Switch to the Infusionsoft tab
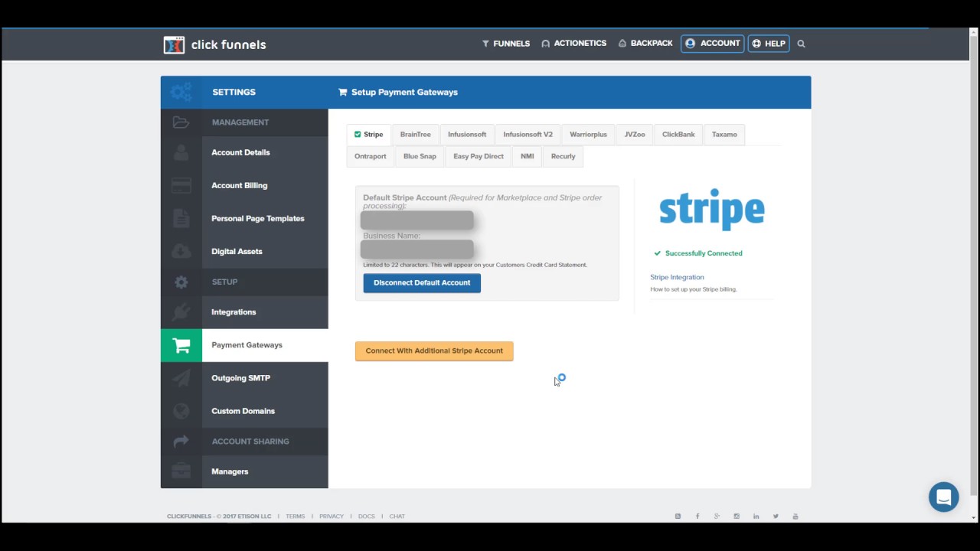 (x=467, y=134)
